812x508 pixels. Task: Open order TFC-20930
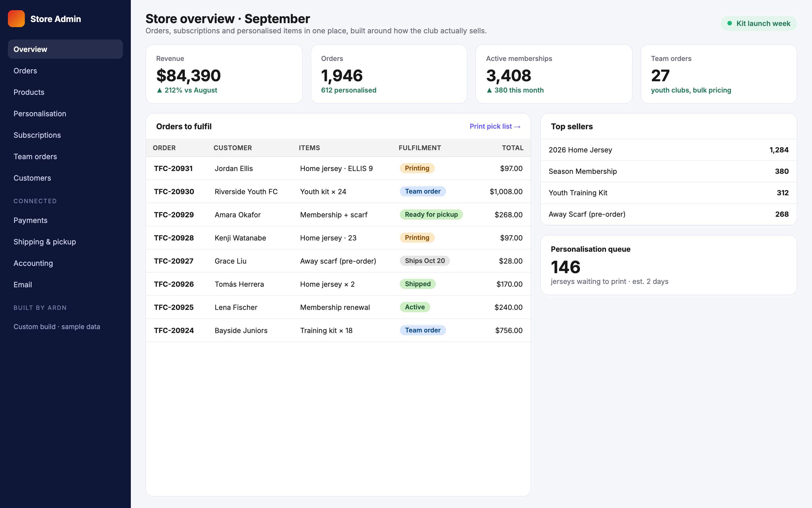point(174,192)
